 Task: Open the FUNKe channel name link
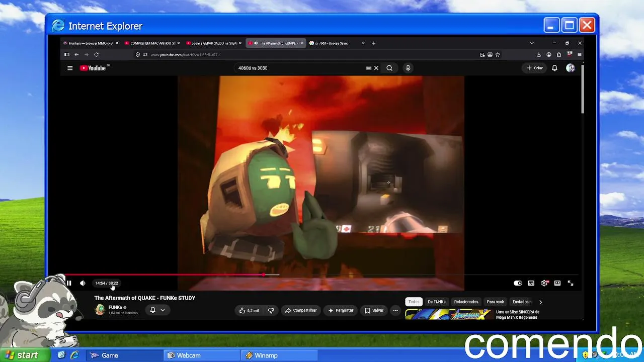pos(115,307)
